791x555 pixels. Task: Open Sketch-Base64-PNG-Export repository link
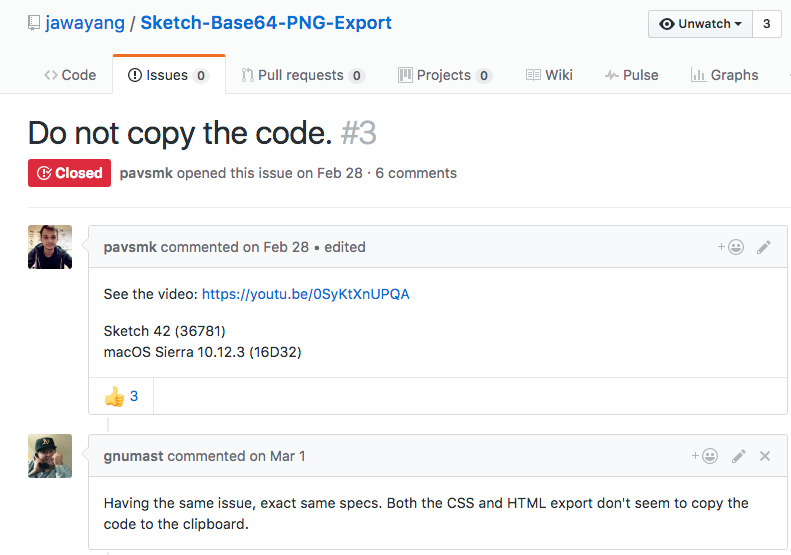pos(266,23)
